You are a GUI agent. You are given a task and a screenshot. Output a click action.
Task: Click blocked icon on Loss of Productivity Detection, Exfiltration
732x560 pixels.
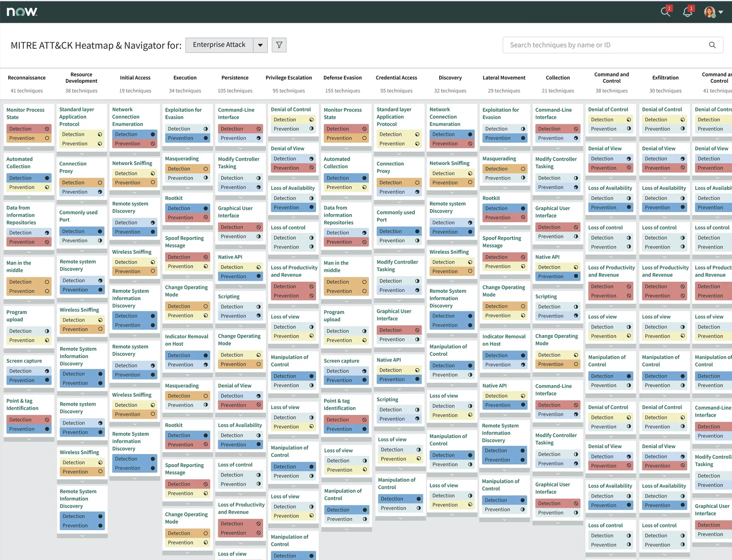coord(683,287)
